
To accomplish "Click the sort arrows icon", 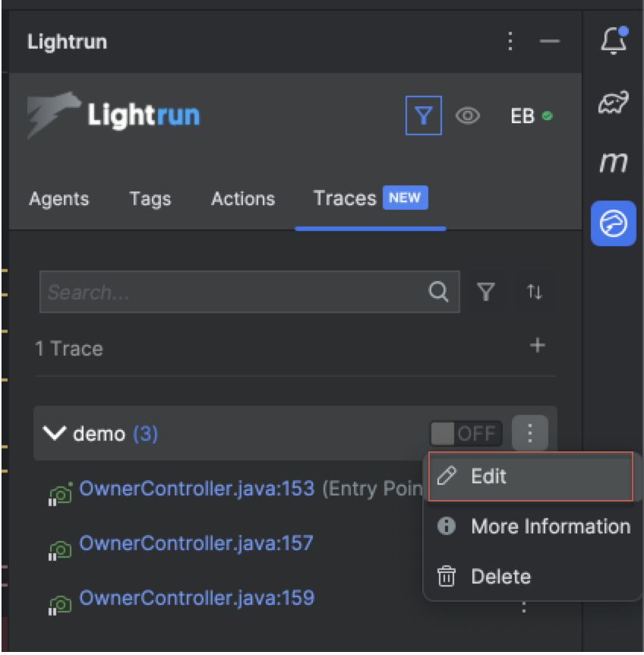I will click(535, 292).
